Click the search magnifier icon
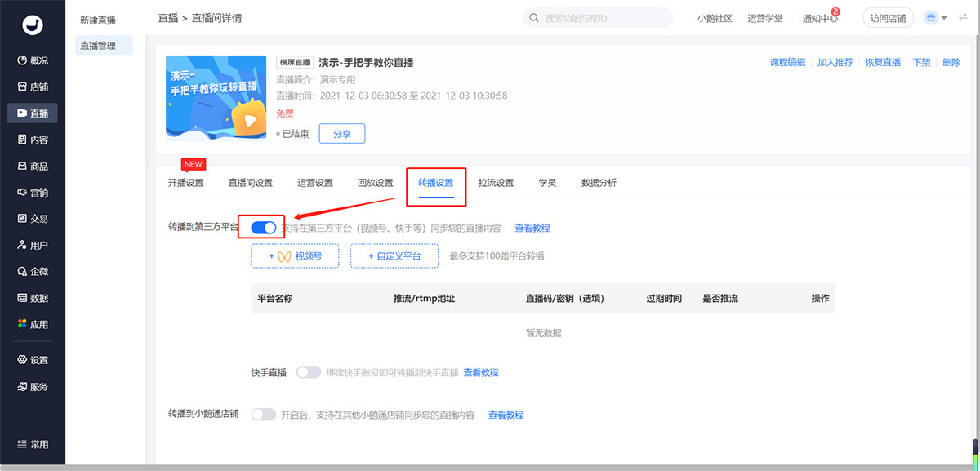 534,18
